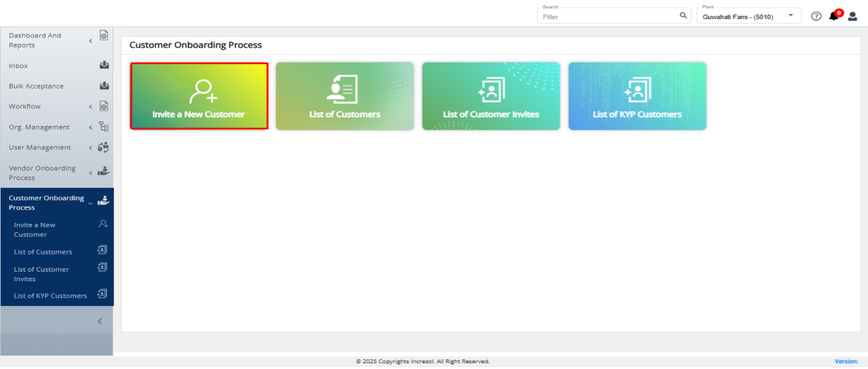Click the copyright Incresol footer text

click(x=423, y=361)
